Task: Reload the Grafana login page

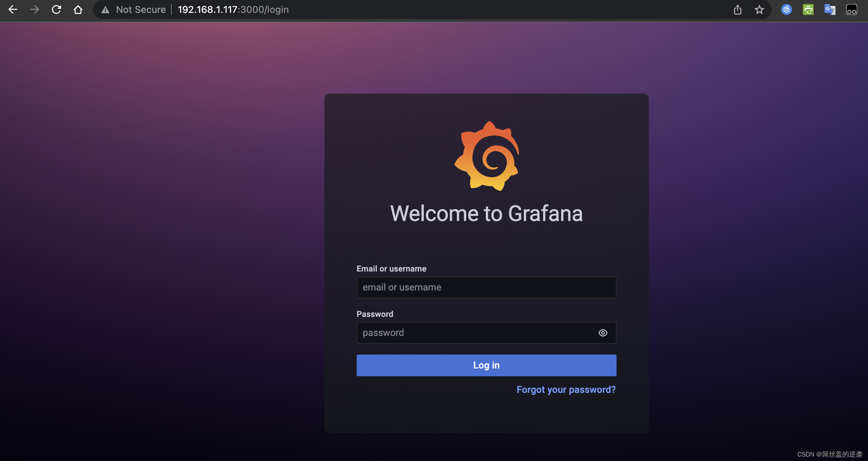Action: coord(56,9)
